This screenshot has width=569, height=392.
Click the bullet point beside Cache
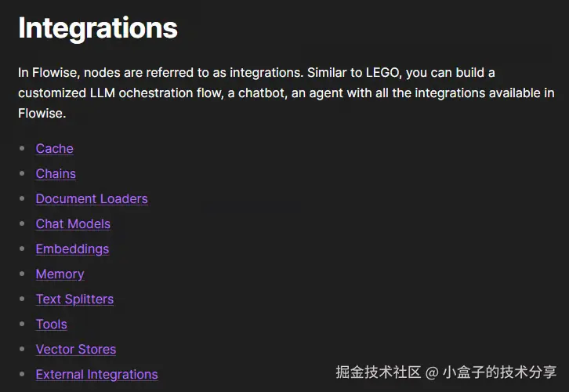pyautogui.click(x=23, y=148)
